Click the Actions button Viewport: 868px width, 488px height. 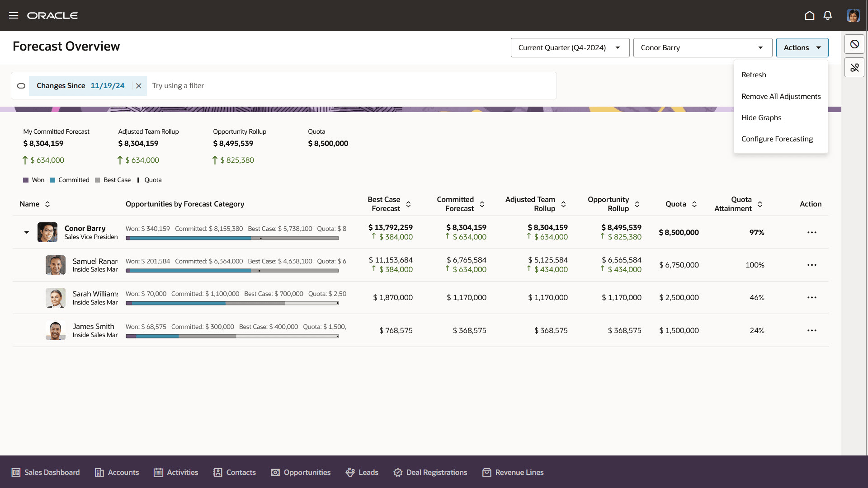coord(802,47)
